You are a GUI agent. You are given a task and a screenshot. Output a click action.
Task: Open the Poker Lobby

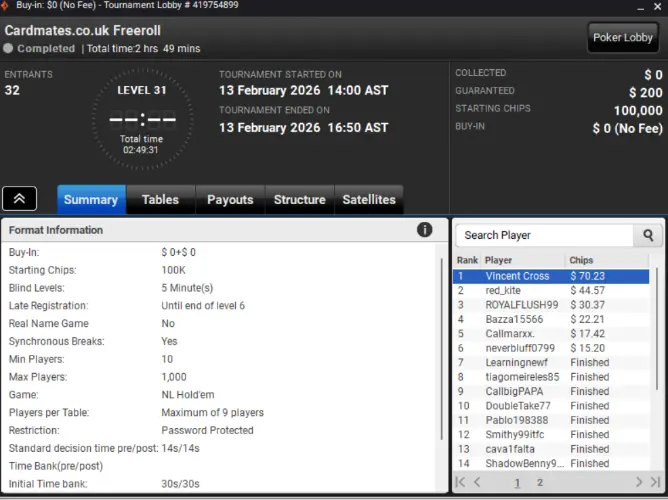point(622,38)
